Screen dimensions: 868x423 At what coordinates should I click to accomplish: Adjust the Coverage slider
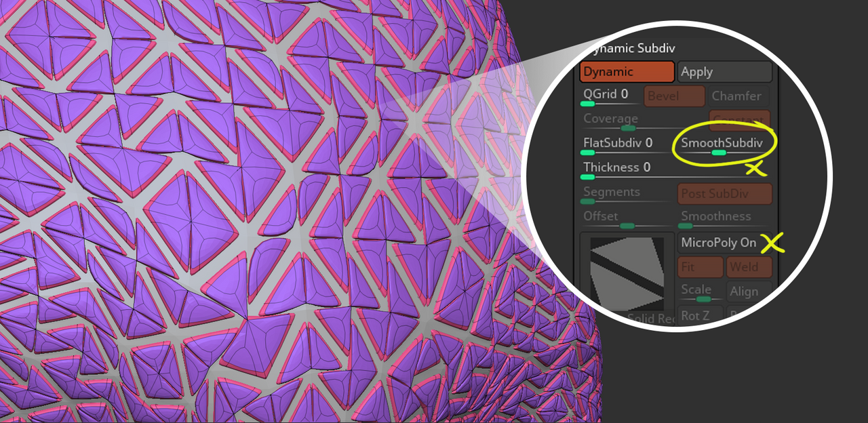tap(642, 122)
